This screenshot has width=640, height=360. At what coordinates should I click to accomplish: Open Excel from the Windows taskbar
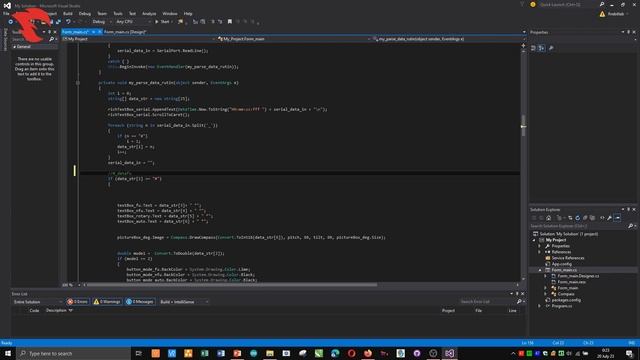204,353
